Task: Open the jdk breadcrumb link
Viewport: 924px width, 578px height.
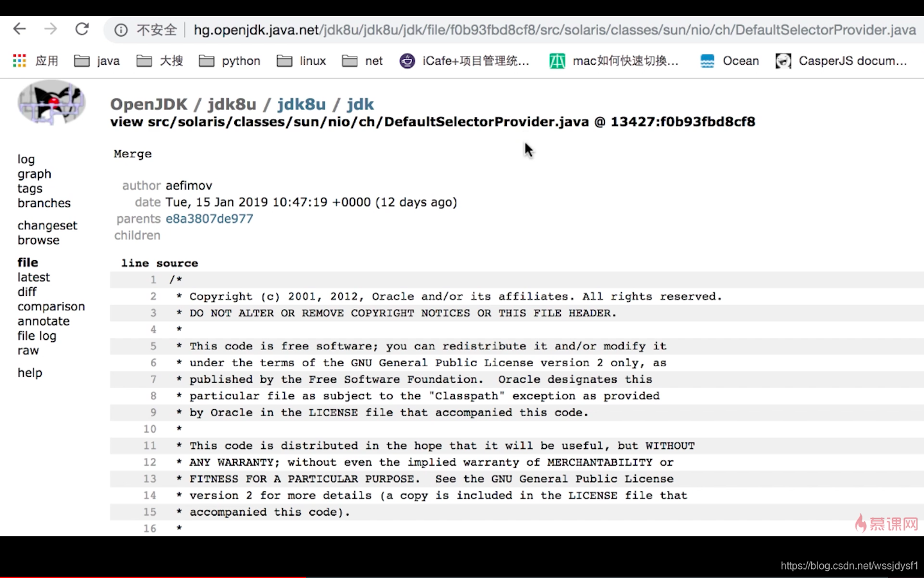Action: point(360,104)
